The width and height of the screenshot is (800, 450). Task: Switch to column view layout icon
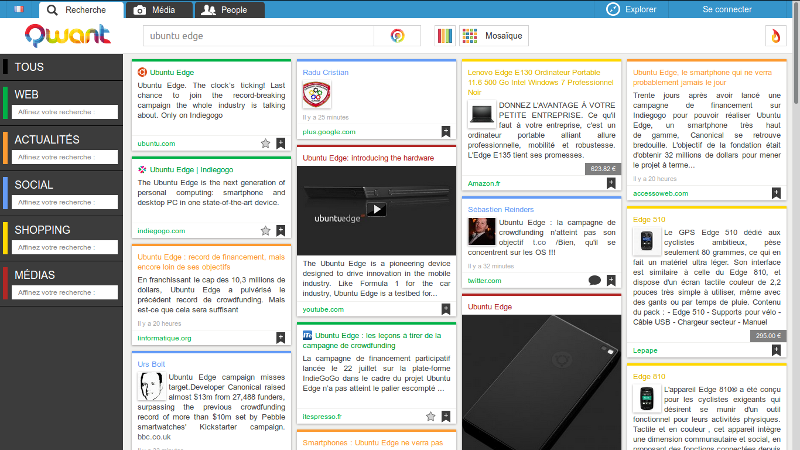click(445, 36)
